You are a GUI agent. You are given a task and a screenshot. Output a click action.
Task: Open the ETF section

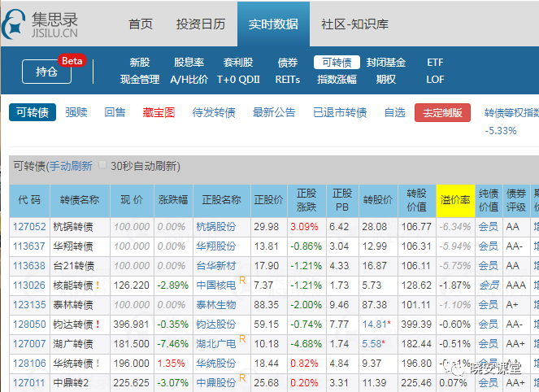click(x=435, y=63)
